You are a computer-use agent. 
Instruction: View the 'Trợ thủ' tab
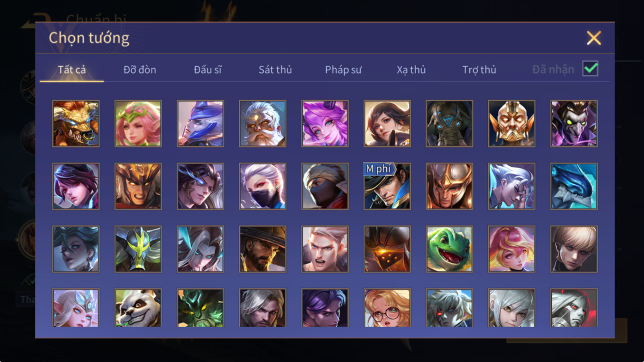point(479,70)
